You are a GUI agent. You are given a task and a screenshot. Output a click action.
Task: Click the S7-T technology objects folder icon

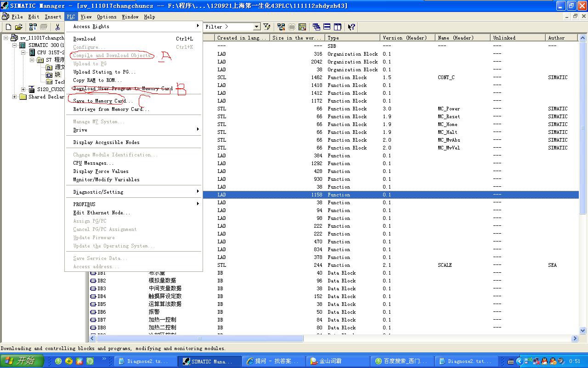click(x=49, y=82)
